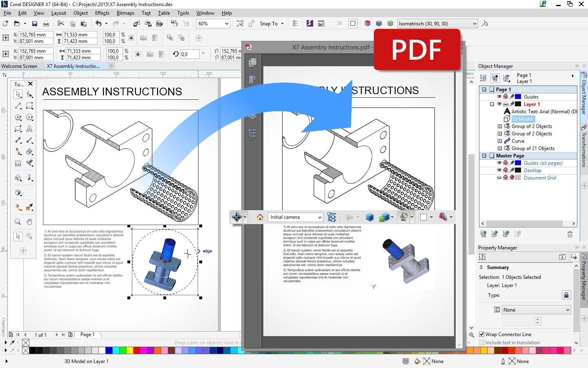Viewport: 588px width, 368px height.
Task: Click the delete trash icon in Object Manager
Action: click(570, 234)
